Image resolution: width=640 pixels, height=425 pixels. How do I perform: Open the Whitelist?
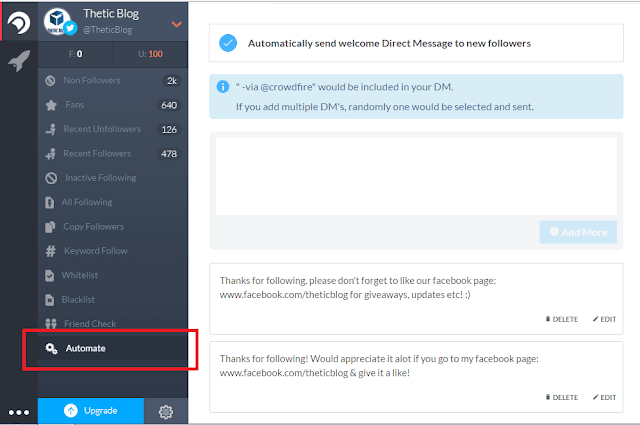coord(113,275)
